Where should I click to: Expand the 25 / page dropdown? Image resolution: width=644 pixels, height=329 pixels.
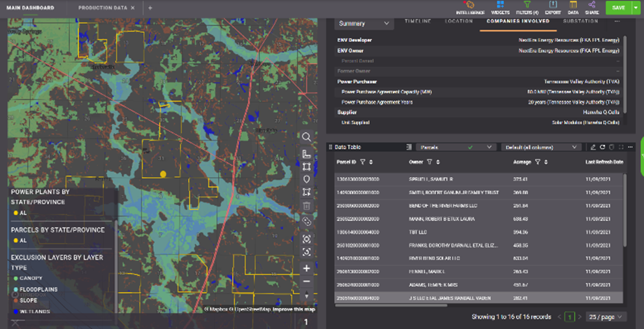click(607, 317)
